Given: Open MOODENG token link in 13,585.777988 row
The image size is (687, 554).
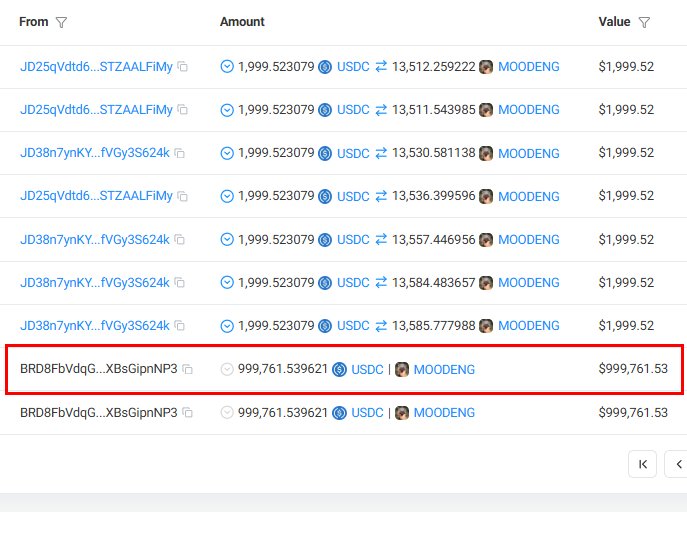Looking at the screenshot, I should point(529,326).
